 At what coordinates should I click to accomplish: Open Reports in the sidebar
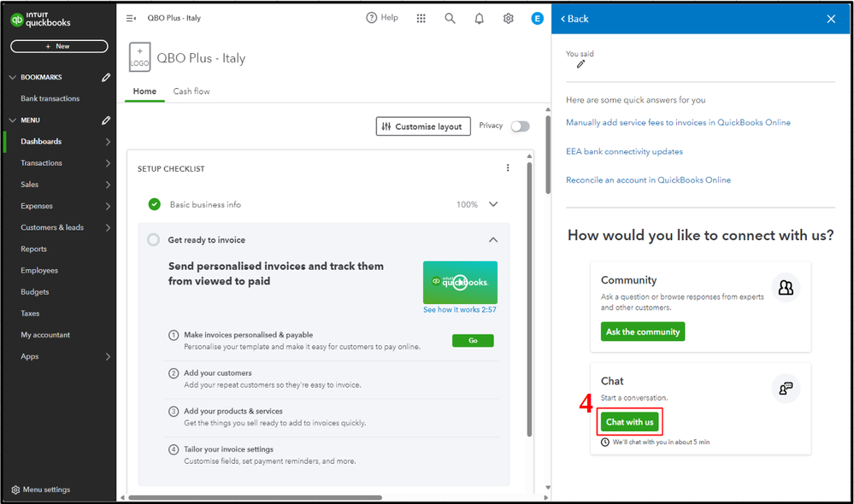coord(34,249)
